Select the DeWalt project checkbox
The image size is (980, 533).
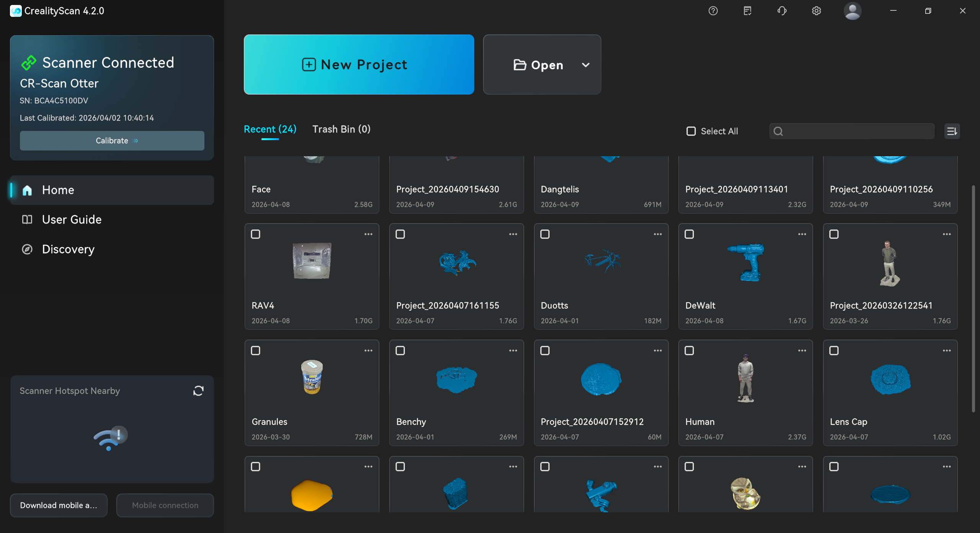pyautogui.click(x=689, y=234)
